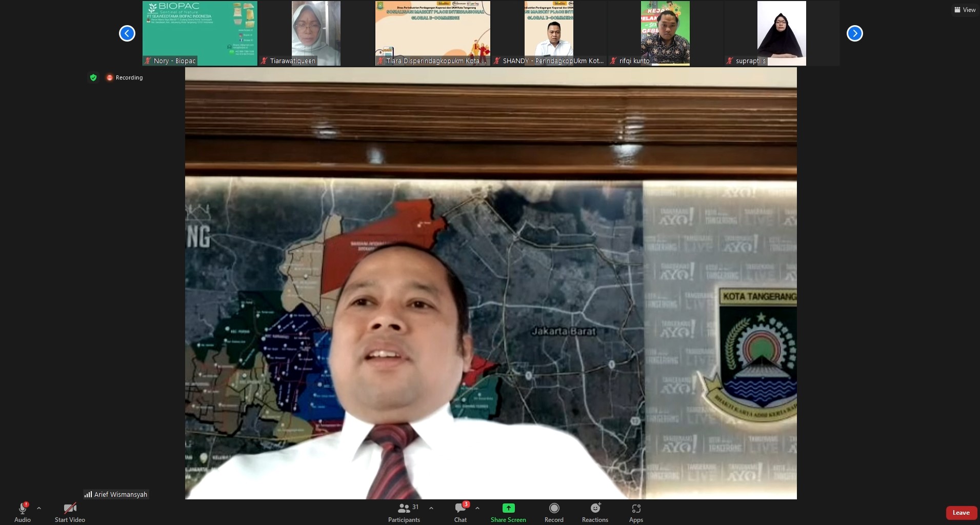Show next participants with right arrow

coord(854,33)
